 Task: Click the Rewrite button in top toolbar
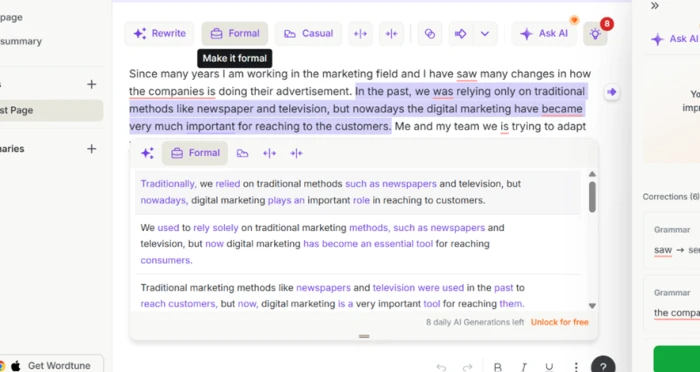[x=159, y=33]
